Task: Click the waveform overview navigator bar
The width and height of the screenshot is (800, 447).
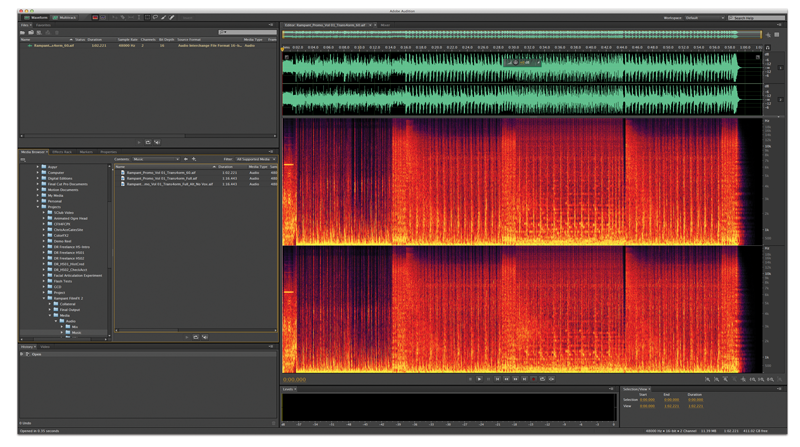Action: pos(521,35)
